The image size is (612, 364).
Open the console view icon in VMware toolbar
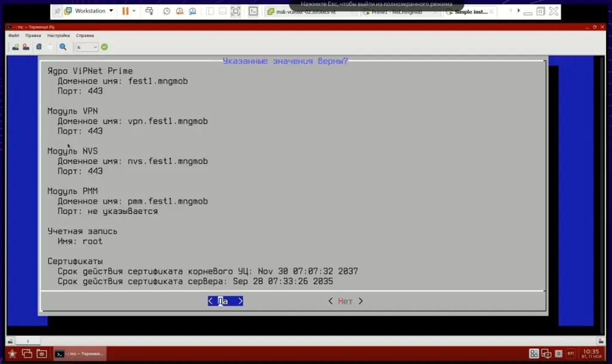click(253, 11)
